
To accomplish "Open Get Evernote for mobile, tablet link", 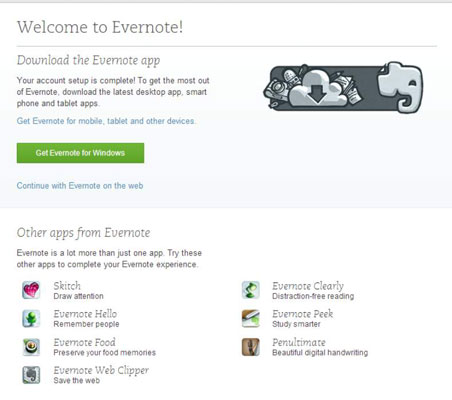I will coord(106,121).
